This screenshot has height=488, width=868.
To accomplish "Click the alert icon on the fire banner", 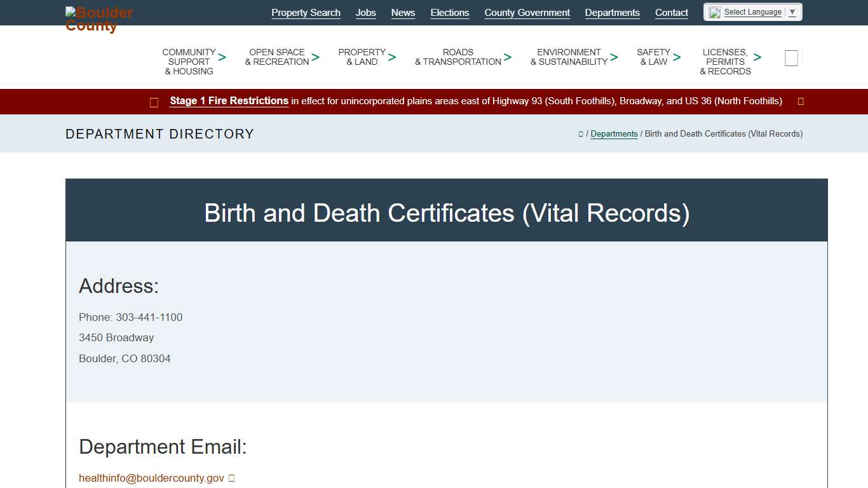I will point(154,102).
